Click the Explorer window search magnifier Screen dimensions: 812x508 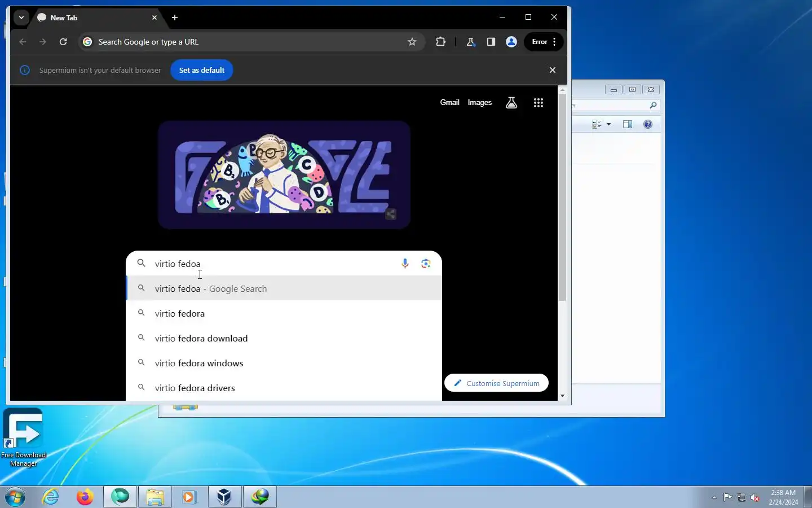[x=653, y=105]
